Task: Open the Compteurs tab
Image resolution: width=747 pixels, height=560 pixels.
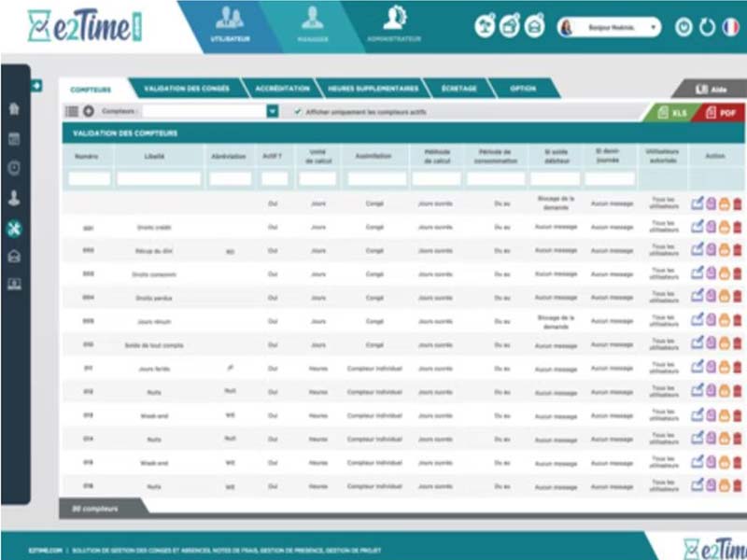Action: [91, 90]
